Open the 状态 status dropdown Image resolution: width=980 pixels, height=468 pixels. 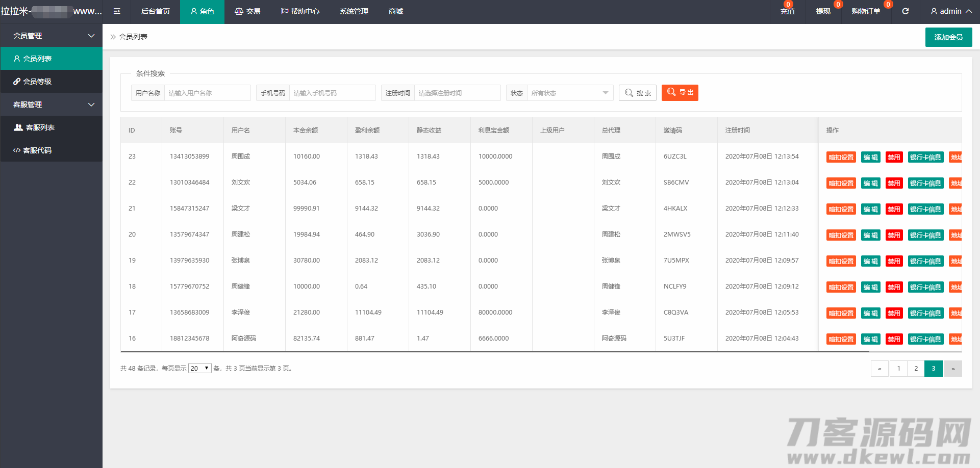569,93
